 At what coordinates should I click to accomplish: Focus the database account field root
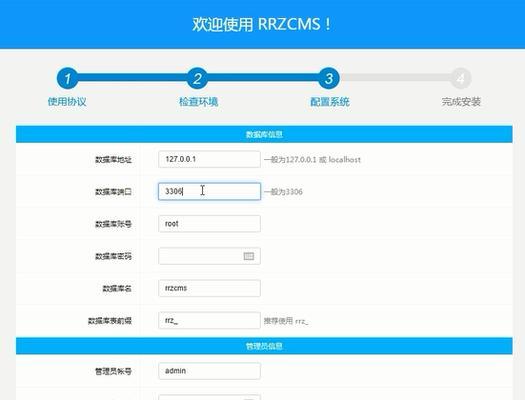click(x=209, y=224)
